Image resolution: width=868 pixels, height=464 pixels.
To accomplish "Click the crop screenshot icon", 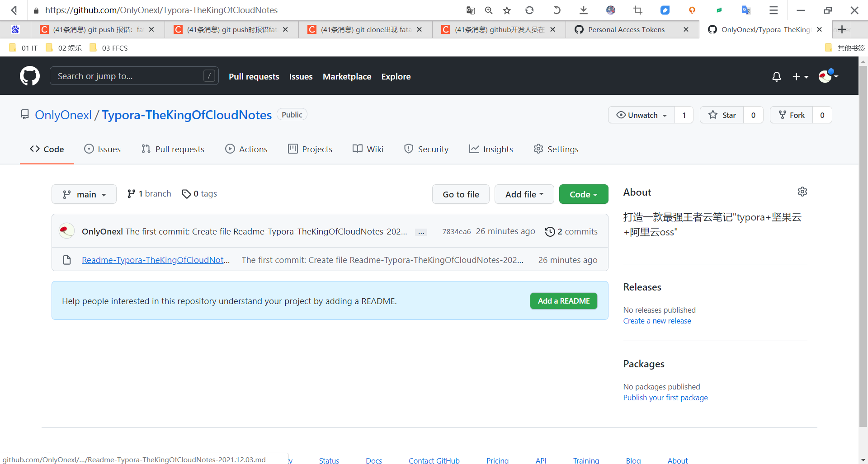I will tap(638, 10).
